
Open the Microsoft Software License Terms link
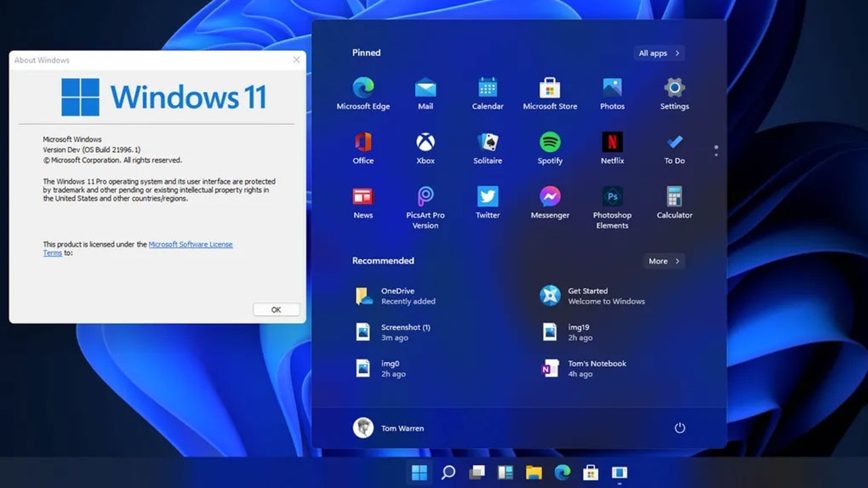point(191,245)
